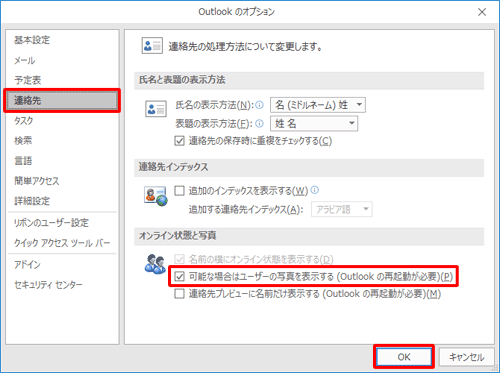This screenshot has height=373, width=500.
Task: Close the Outlook options dialog
Action: (482, 12)
